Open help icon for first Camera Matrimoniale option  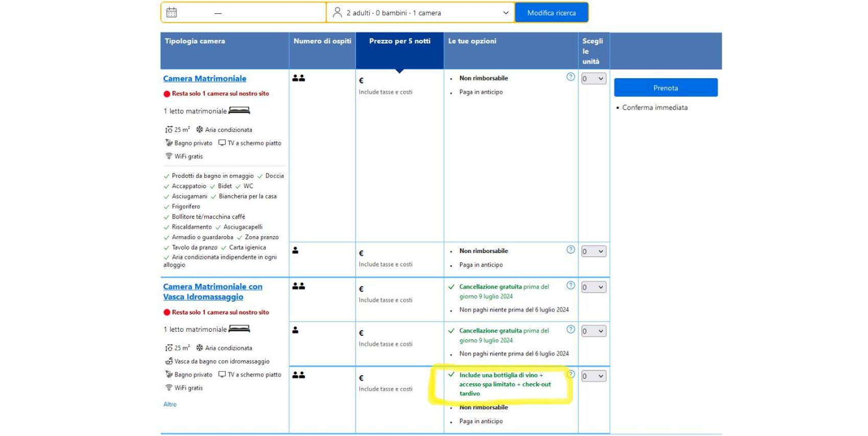(571, 77)
